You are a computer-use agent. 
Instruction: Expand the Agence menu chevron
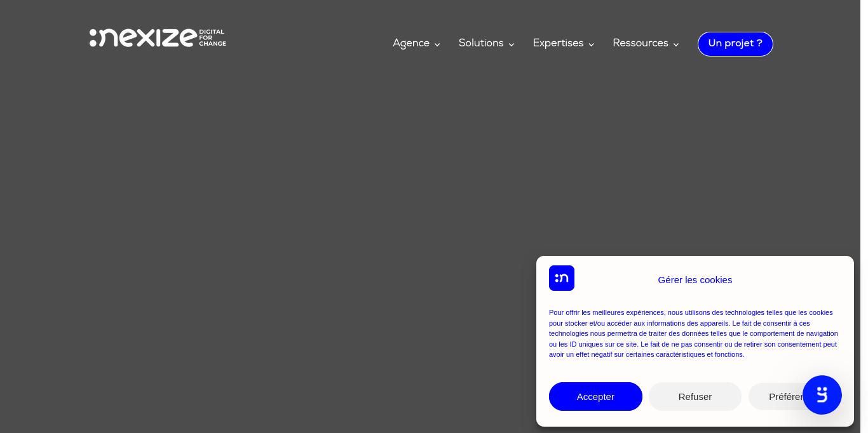coord(437,44)
